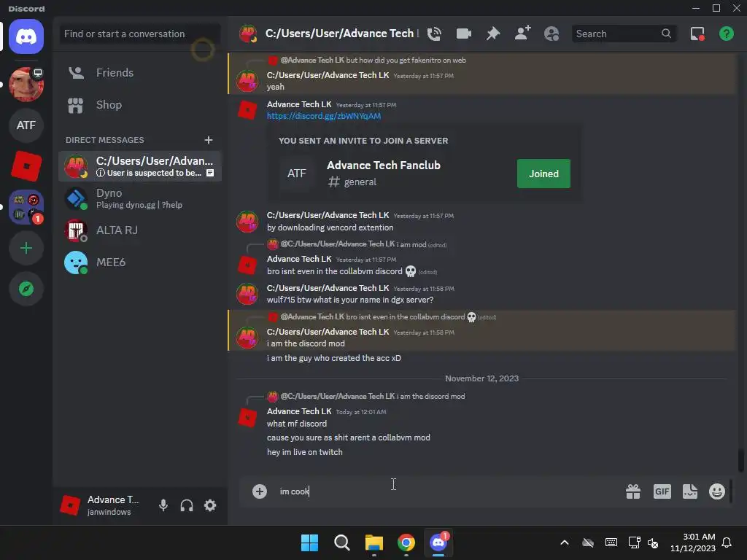Create a new DM with plus icon
Viewport: 747px width, 560px height.
coord(209,140)
